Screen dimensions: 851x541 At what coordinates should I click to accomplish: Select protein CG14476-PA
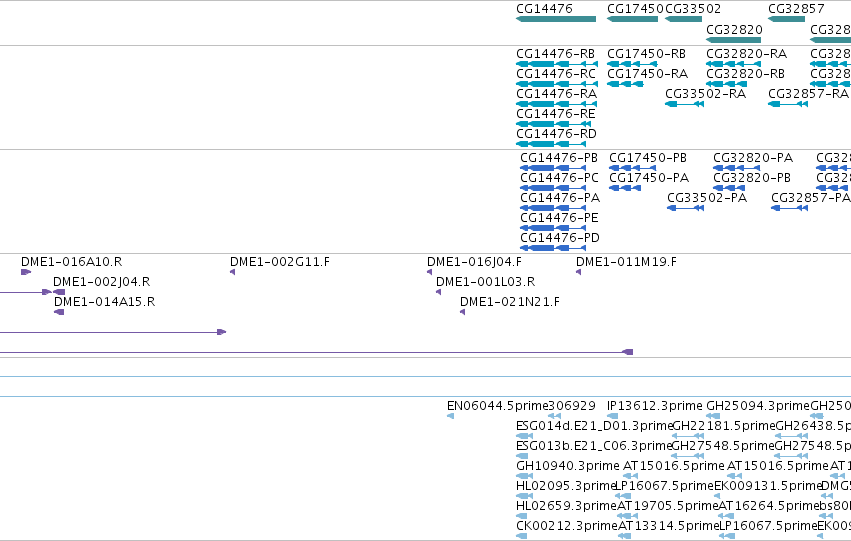tap(560, 198)
